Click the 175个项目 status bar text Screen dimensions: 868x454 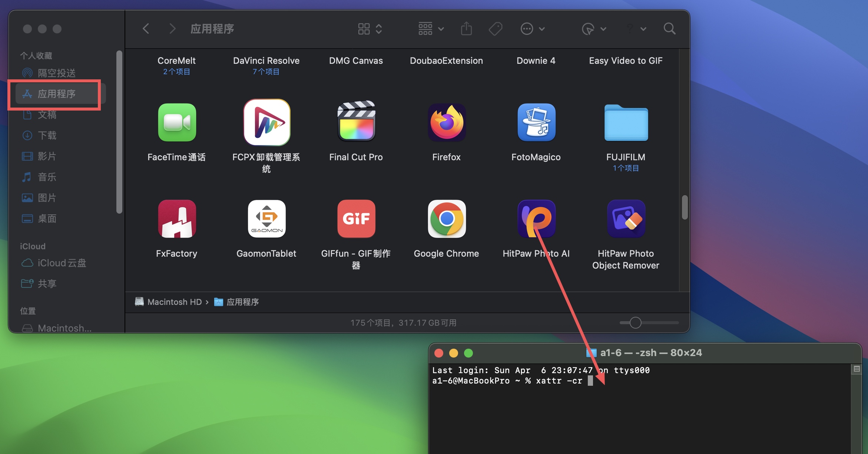(403, 323)
